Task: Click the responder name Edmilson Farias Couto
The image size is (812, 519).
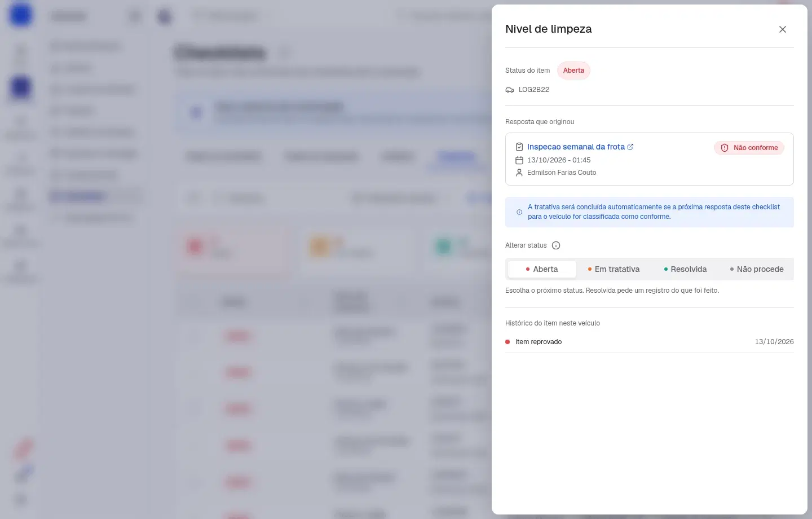Action: (x=562, y=173)
